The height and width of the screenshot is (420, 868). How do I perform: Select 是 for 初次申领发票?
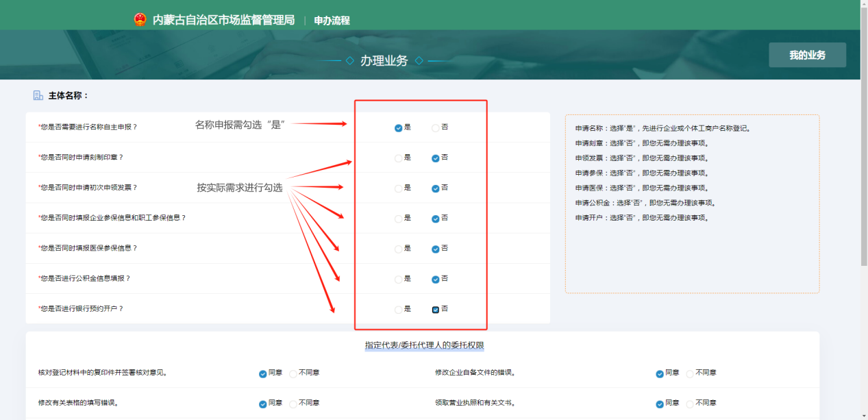[x=399, y=188]
